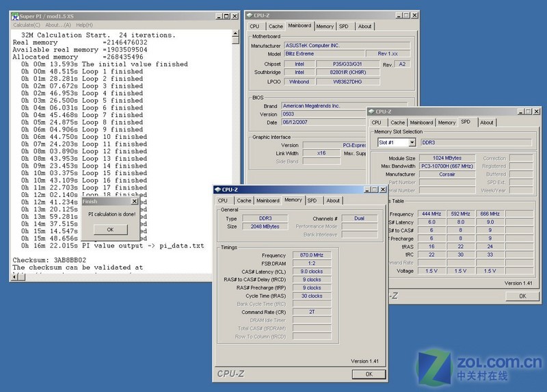This screenshot has width=547, height=392.
Task: Click the Blitz Extreme model field
Action: coord(324,54)
